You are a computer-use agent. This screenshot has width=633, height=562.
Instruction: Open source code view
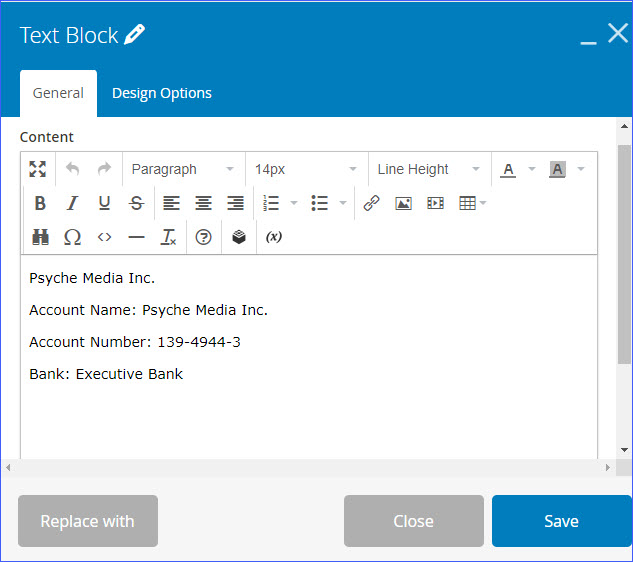tap(104, 237)
